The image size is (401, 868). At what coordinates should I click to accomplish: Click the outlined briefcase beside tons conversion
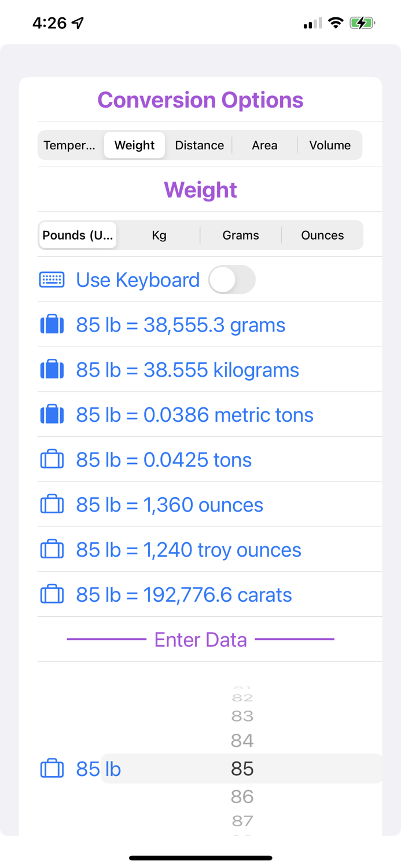(x=51, y=459)
